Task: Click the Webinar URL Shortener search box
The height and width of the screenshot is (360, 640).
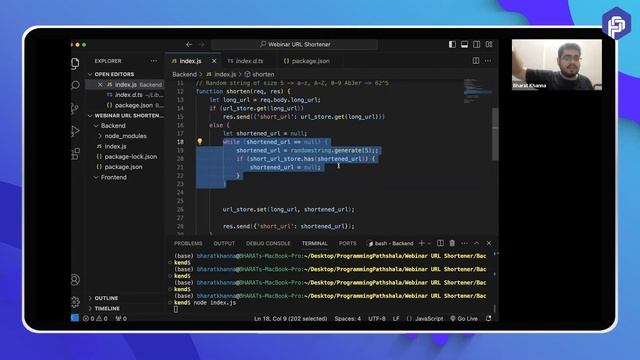Action: click(x=295, y=44)
